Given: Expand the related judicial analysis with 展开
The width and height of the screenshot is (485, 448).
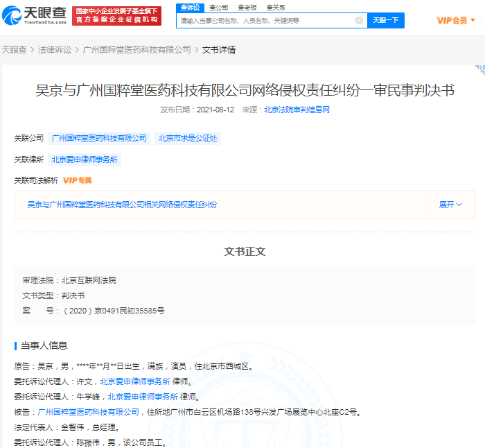Looking at the screenshot, I should 450,205.
